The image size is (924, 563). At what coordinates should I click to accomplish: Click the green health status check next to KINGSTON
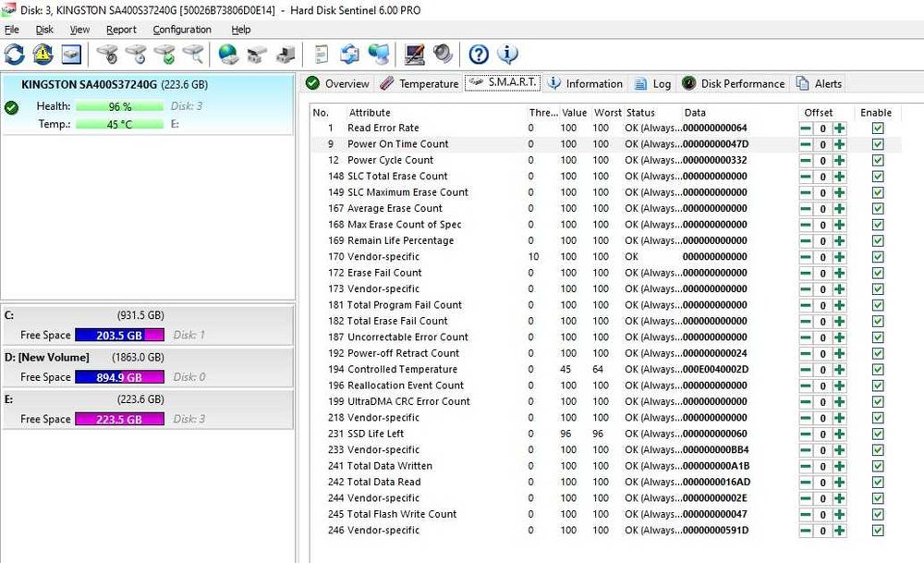pos(11,107)
